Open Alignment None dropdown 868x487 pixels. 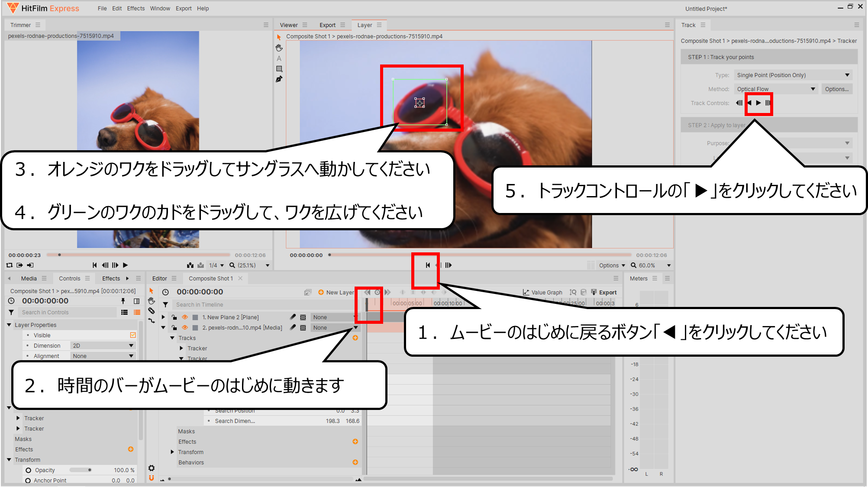[x=103, y=356]
